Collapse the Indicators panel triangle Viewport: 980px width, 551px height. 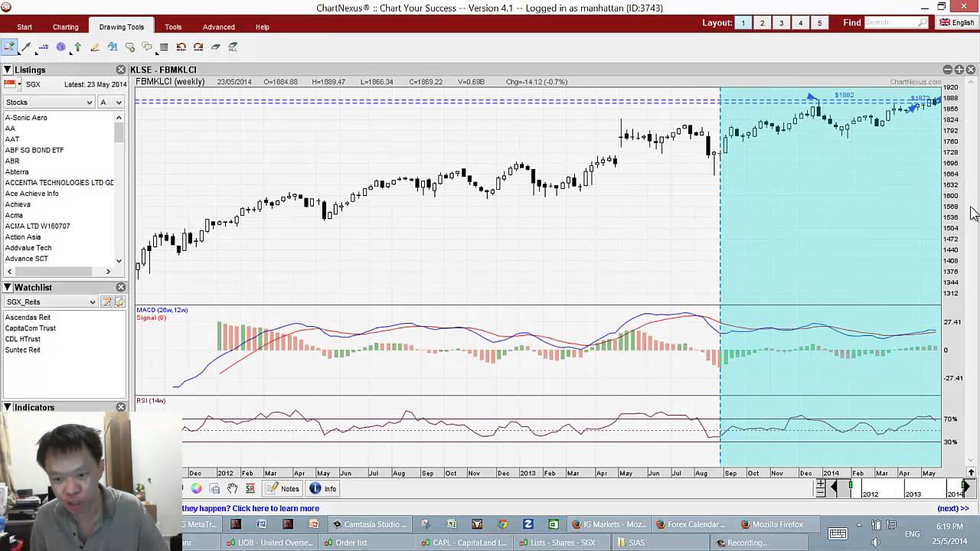click(8, 407)
